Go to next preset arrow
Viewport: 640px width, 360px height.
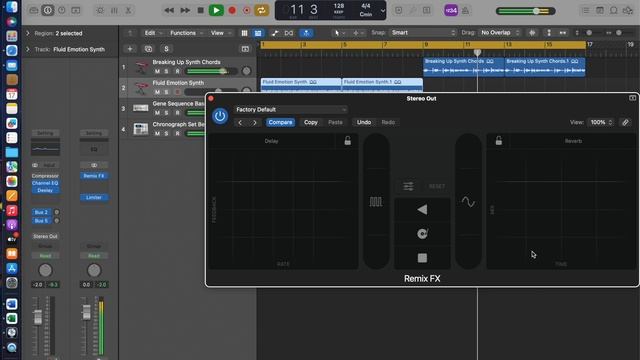(x=255, y=122)
